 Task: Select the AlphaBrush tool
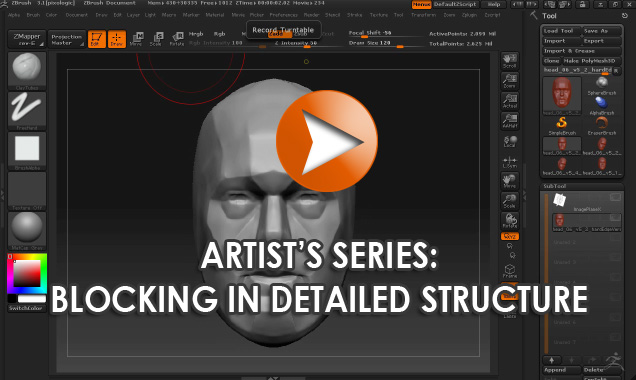click(x=602, y=105)
